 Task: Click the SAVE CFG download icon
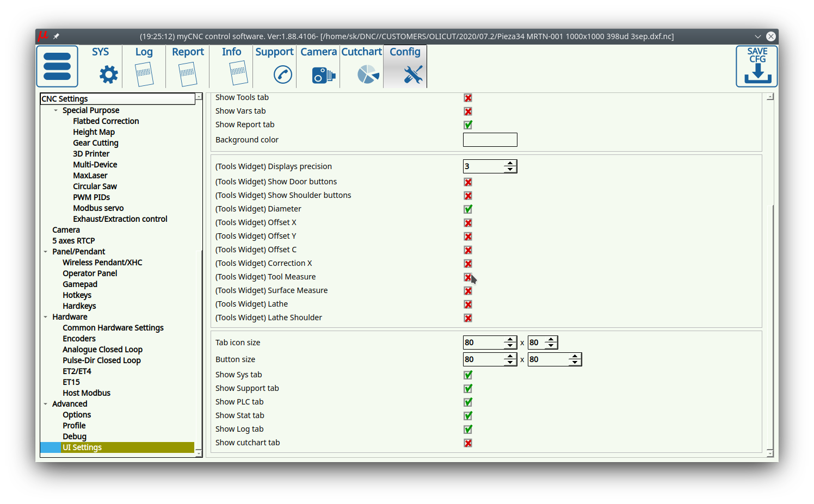tap(757, 66)
